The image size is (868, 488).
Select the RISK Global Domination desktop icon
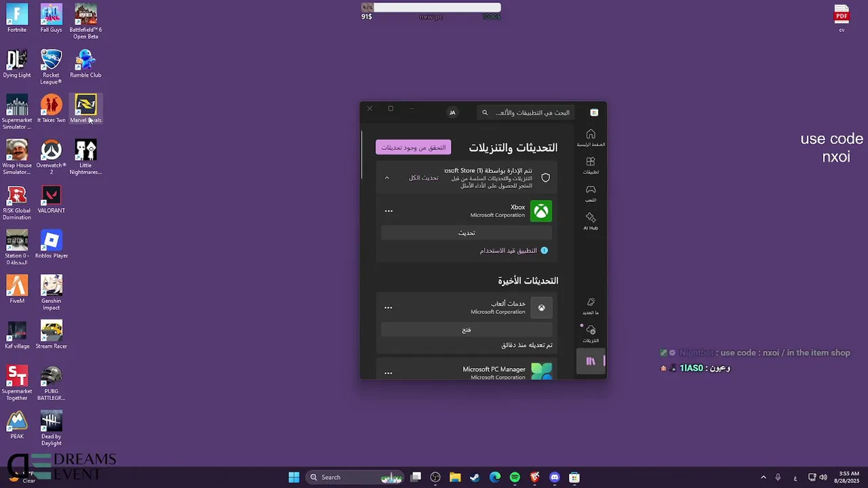pyautogui.click(x=17, y=203)
